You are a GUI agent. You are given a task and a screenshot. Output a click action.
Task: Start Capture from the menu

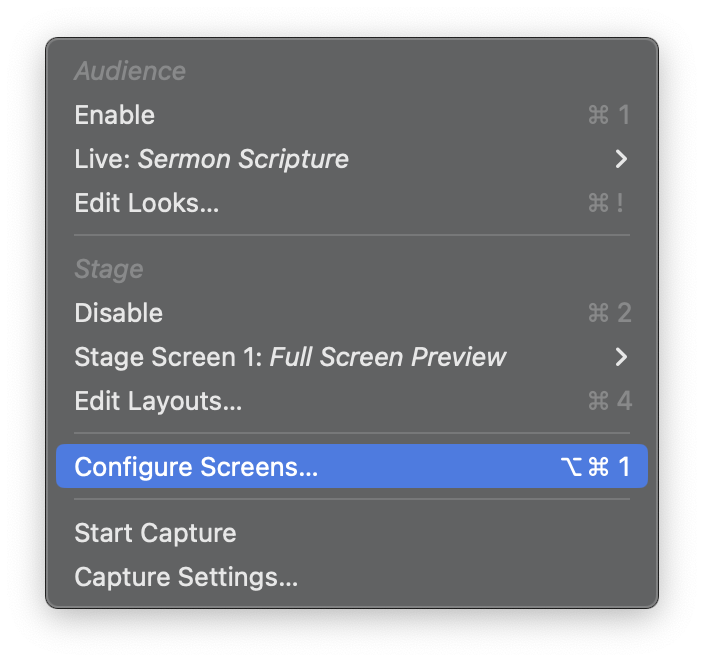click(155, 533)
